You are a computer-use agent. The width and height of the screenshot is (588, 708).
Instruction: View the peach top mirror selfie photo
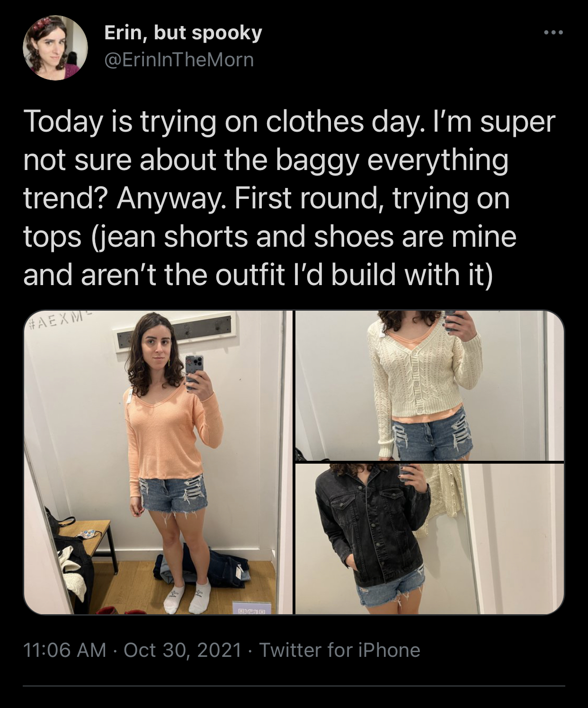(158, 462)
